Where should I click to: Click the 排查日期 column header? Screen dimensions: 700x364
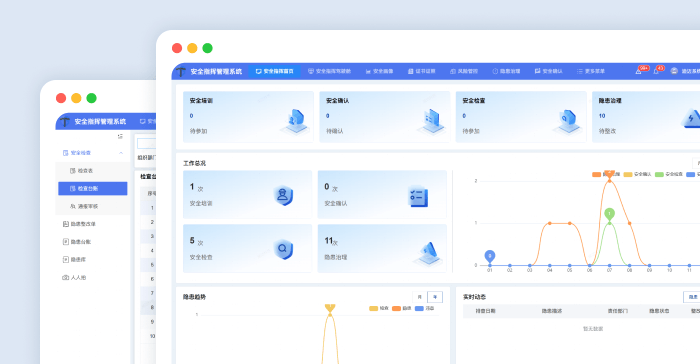485,311
